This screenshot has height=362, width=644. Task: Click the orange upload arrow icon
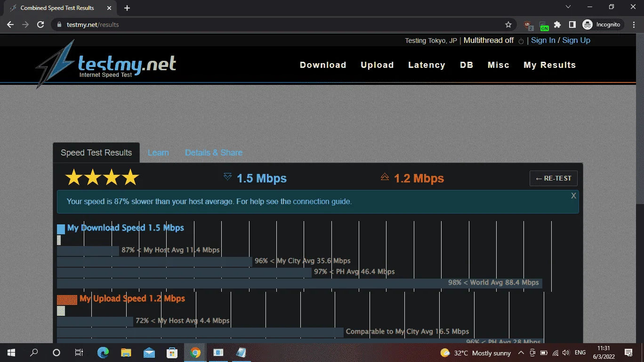[x=385, y=177]
